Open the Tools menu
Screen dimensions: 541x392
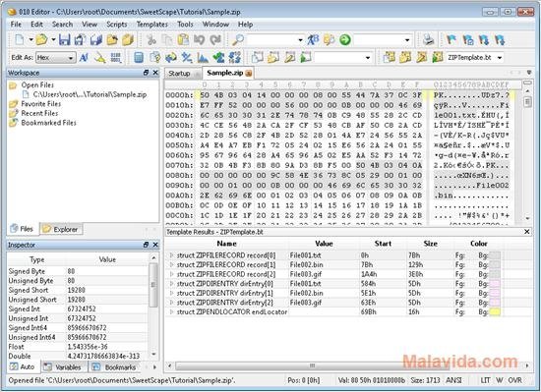pos(185,25)
